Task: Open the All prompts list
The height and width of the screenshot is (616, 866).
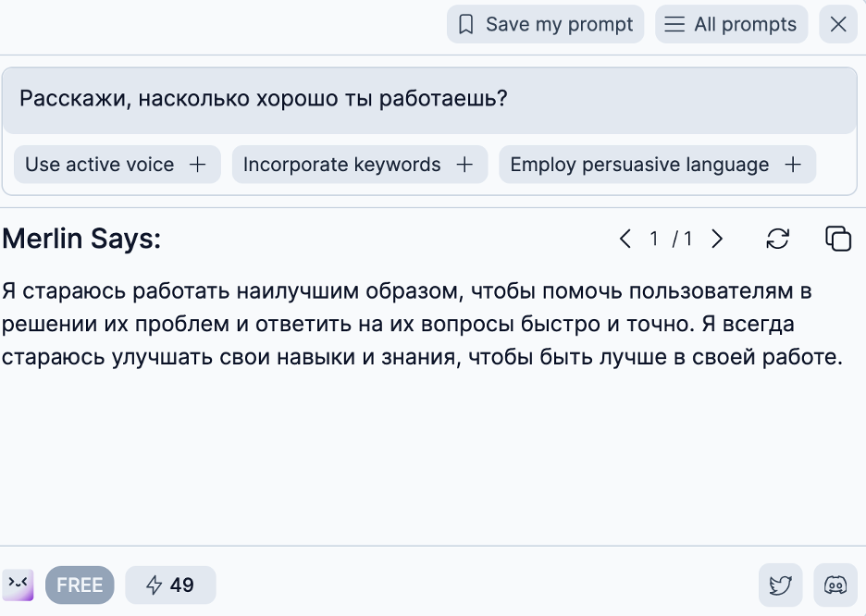Action: tap(731, 24)
